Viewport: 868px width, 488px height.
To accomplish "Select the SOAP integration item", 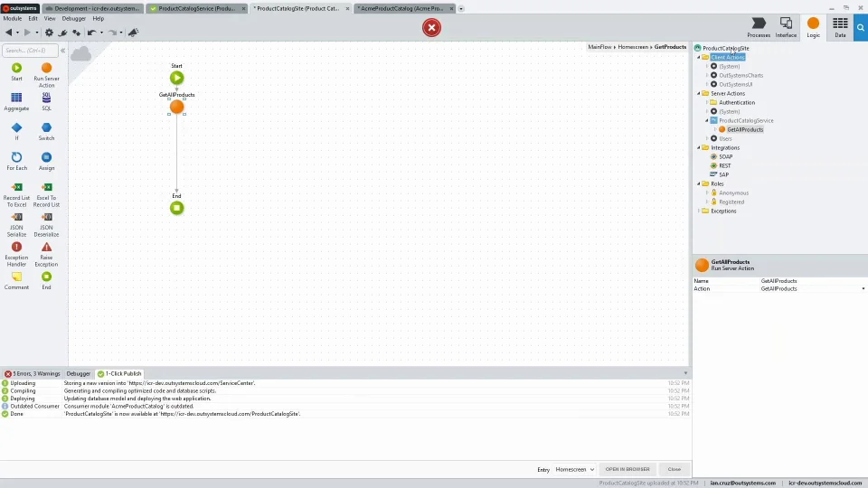I will [x=725, y=156].
